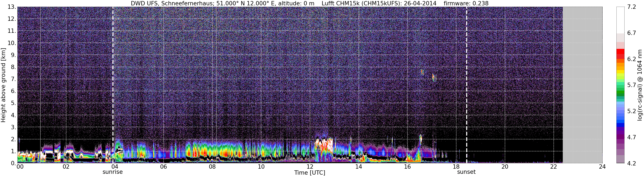Click the 'Time [UTC]' axis label
The image size is (644, 177).
click(x=310, y=173)
